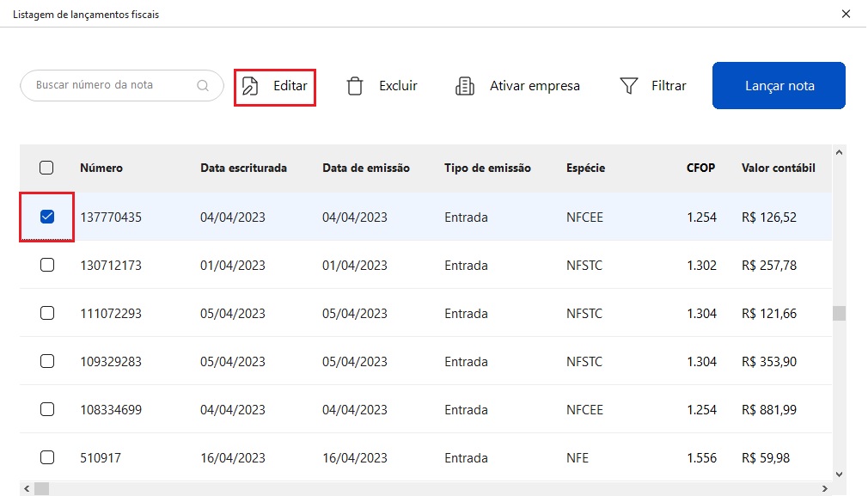Click the Lançar nota button
The width and height of the screenshot is (868, 496).
(x=779, y=86)
